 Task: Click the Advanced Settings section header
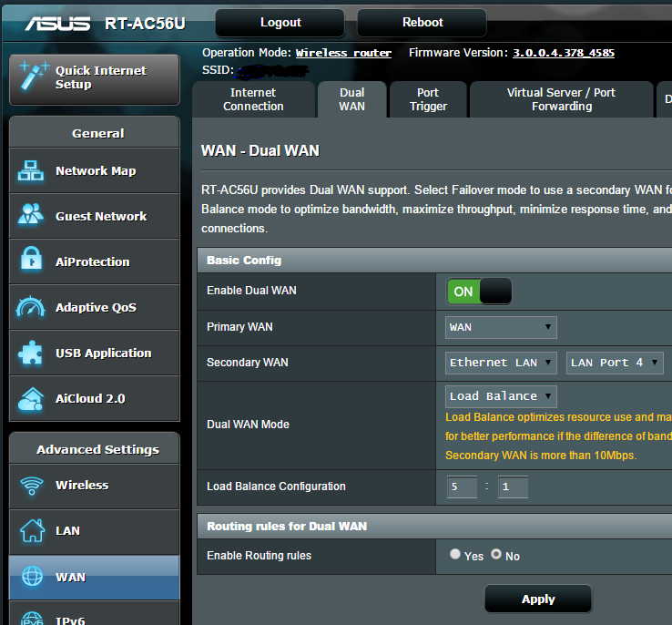(x=95, y=449)
